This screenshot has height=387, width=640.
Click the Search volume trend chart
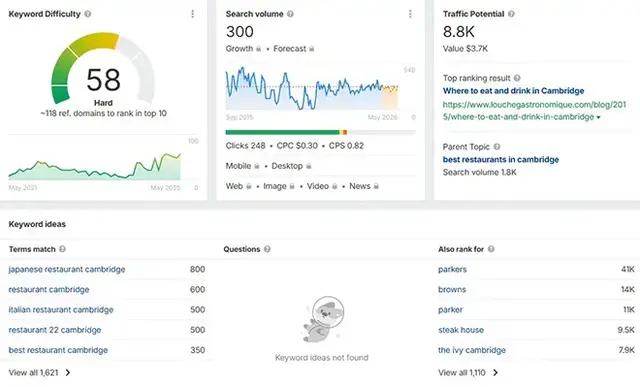(x=312, y=89)
